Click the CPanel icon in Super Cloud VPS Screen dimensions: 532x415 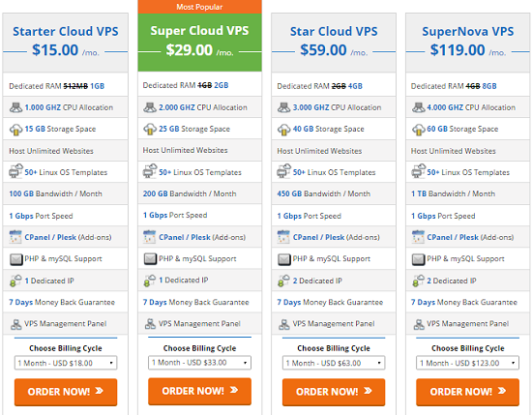[150, 237]
